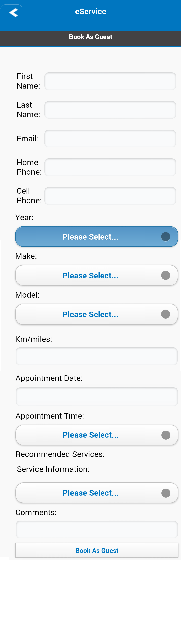Focus the First Name text field
The width and height of the screenshot is (181, 644).
pyautogui.click(x=110, y=81)
